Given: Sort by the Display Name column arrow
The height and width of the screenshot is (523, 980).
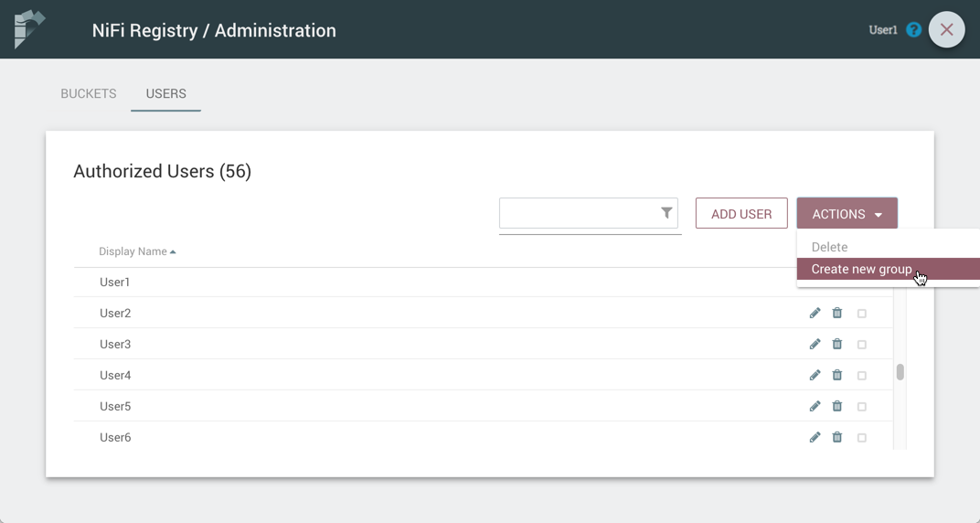Looking at the screenshot, I should 173,251.
